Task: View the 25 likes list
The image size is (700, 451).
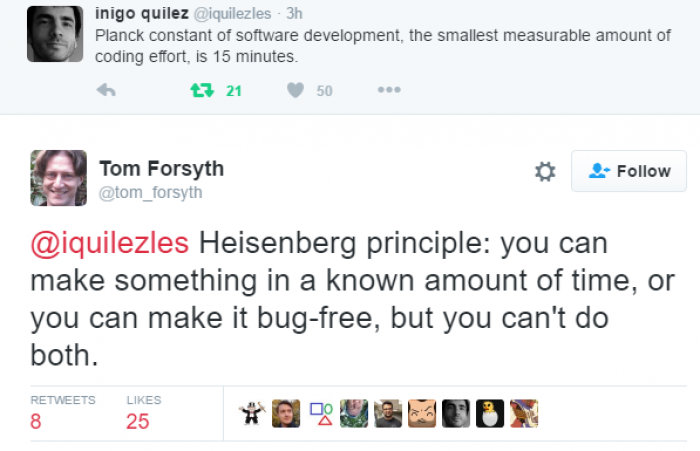Action: point(143,413)
